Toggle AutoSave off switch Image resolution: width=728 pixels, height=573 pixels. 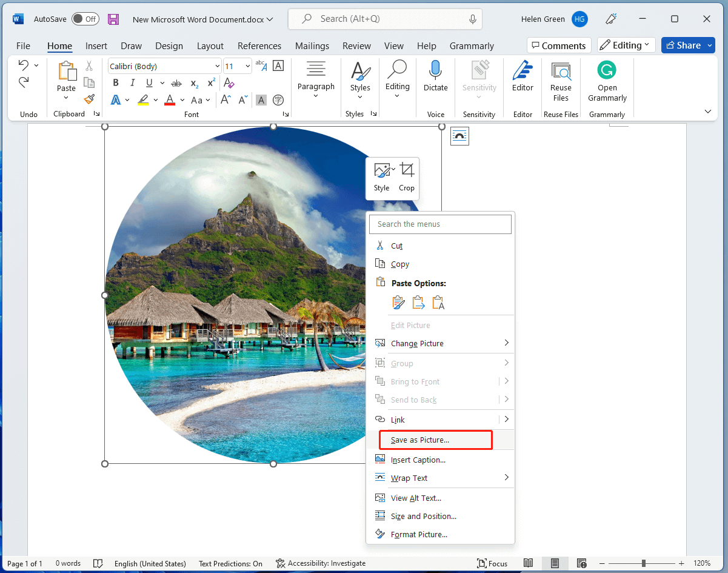tap(85, 19)
